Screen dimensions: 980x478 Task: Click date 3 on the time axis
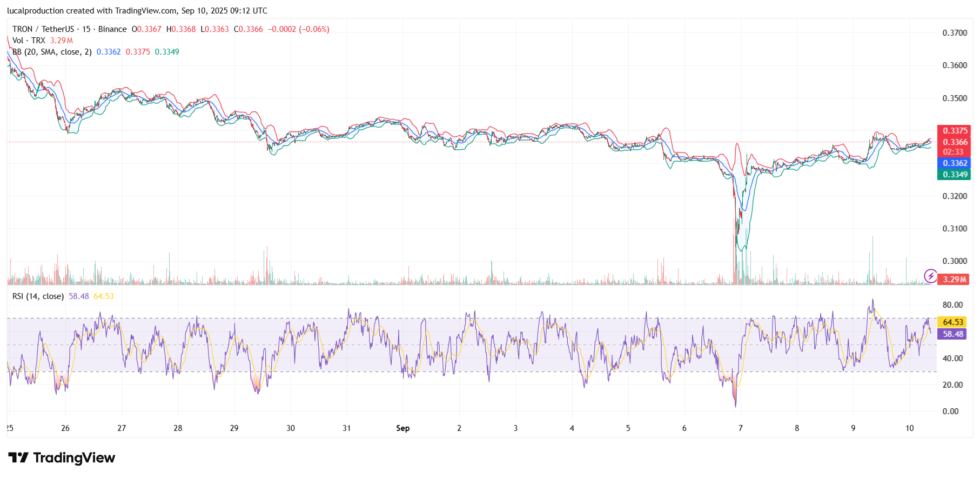(515, 428)
